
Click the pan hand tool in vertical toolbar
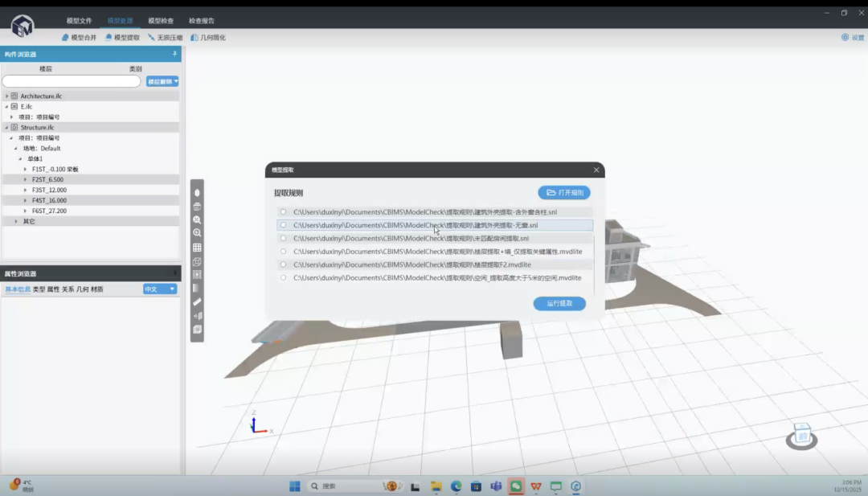[x=197, y=193]
